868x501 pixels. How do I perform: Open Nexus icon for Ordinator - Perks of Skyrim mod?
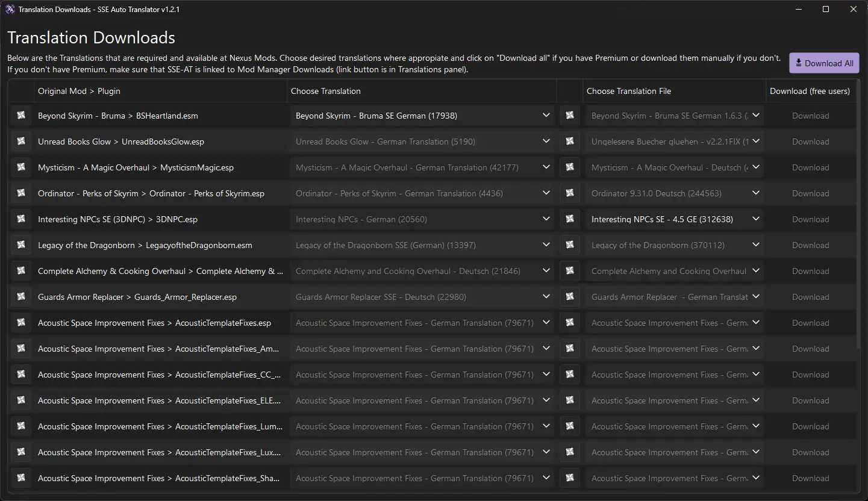(x=21, y=193)
